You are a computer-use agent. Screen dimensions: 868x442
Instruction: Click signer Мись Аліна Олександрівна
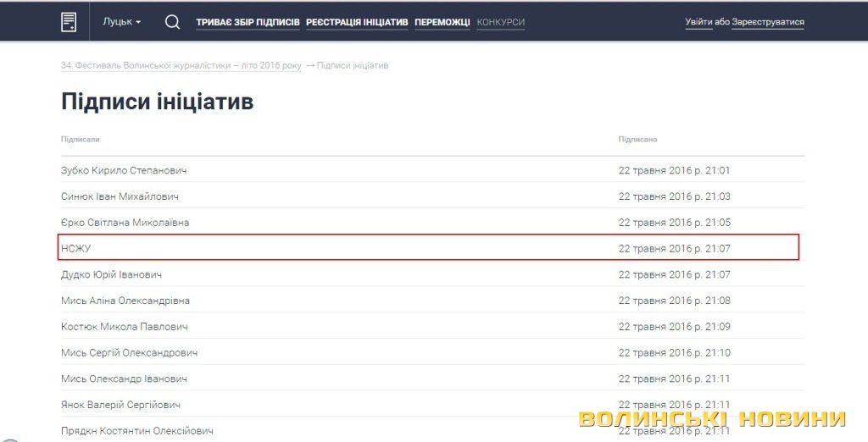point(125,301)
